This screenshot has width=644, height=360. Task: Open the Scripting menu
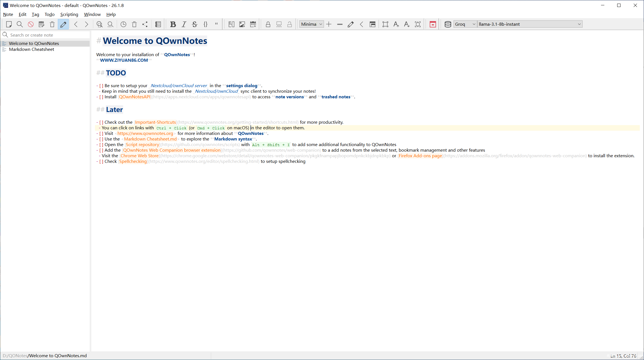tap(69, 15)
